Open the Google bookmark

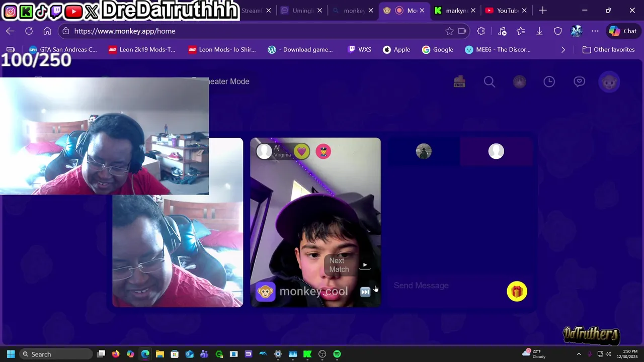coord(438,50)
